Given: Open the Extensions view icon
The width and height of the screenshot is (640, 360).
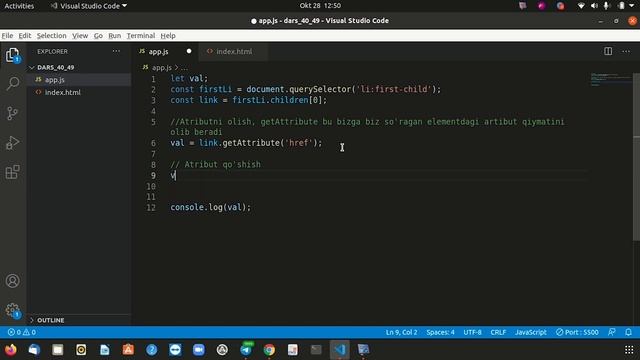Looking at the screenshot, I should click(13, 172).
